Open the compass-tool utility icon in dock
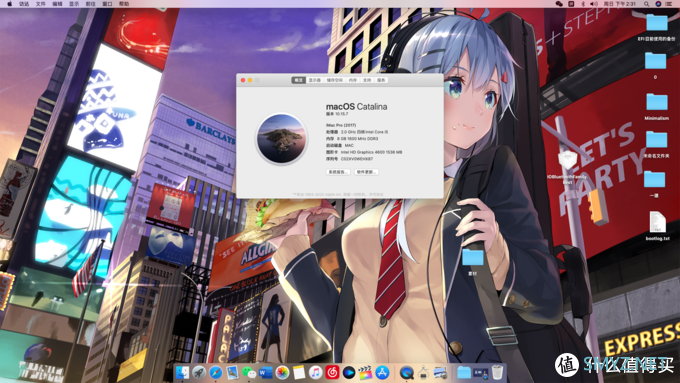This screenshot has width=680, height=383. [x=423, y=372]
